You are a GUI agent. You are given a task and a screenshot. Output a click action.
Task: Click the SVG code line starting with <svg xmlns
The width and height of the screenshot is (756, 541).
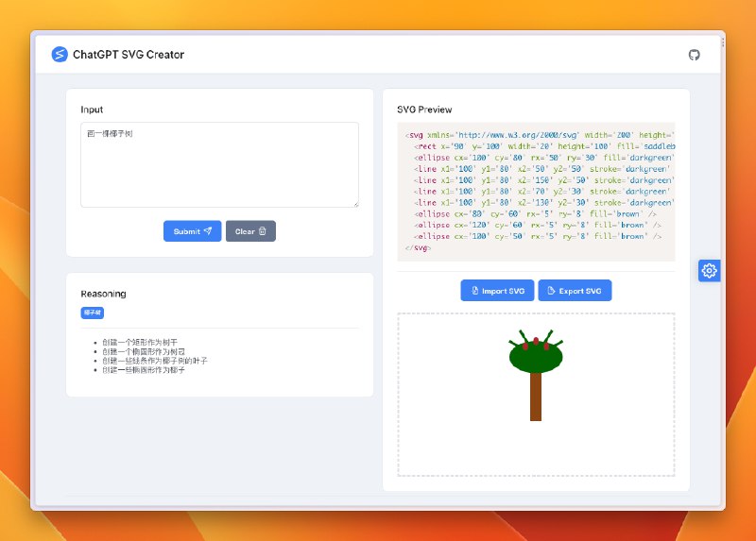[x=540, y=135]
